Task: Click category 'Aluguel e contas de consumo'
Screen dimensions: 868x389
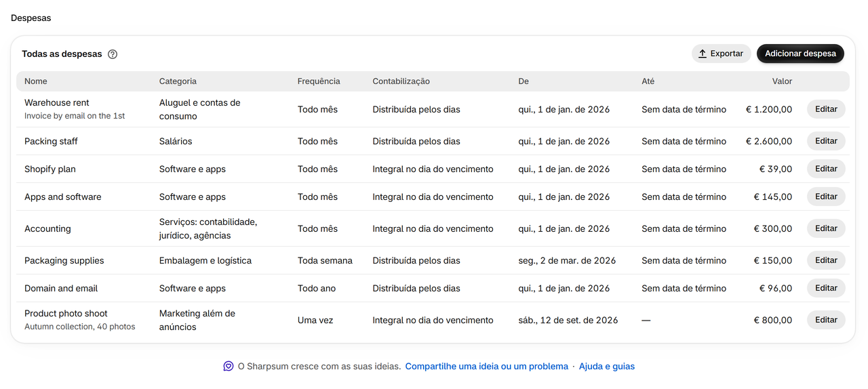Action: 200,109
